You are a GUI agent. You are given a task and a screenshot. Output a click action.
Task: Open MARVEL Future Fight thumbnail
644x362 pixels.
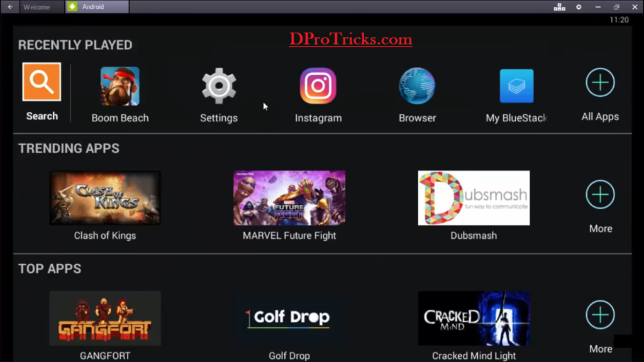289,198
